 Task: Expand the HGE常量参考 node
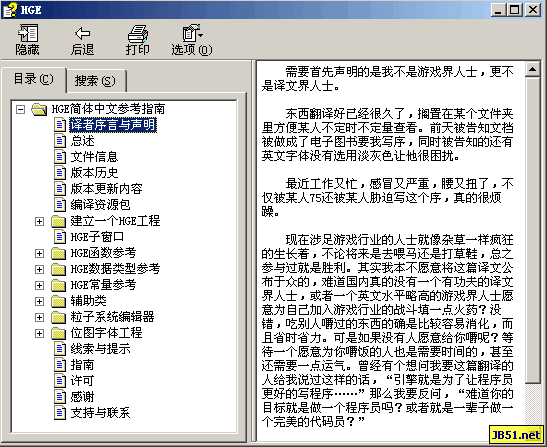pos(39,285)
